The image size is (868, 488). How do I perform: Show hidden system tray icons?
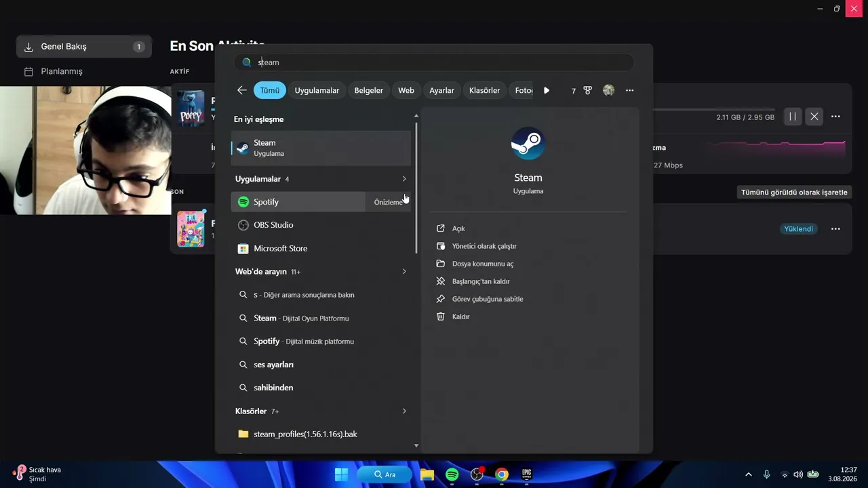click(749, 474)
